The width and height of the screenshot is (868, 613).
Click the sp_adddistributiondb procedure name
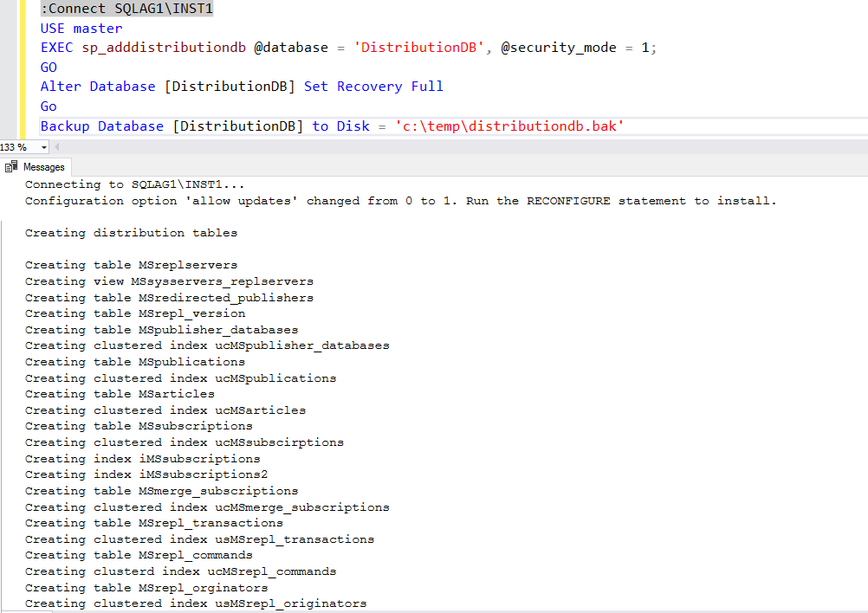[x=163, y=47]
